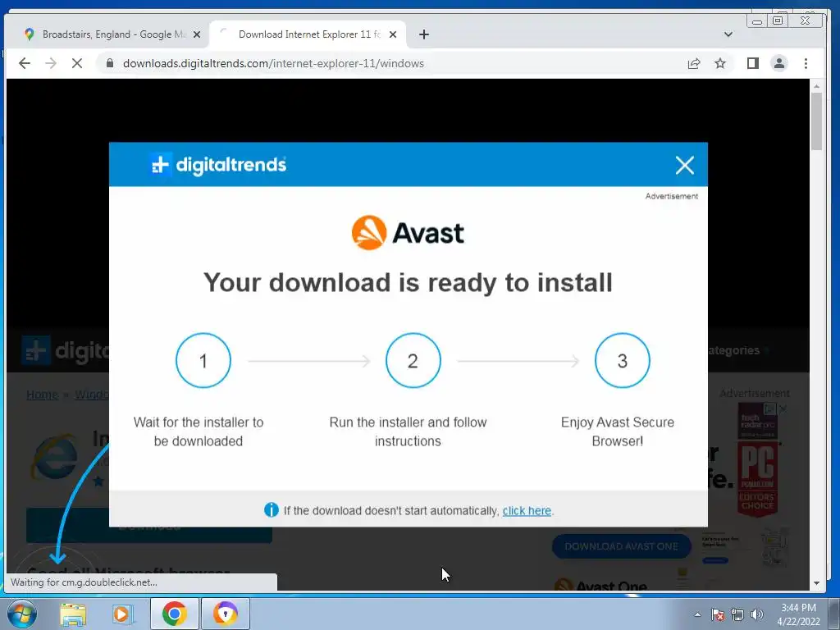Screen dimensions: 840x630
Task: Click the 'Run the installer and follow instructions' text
Action: coord(408,431)
